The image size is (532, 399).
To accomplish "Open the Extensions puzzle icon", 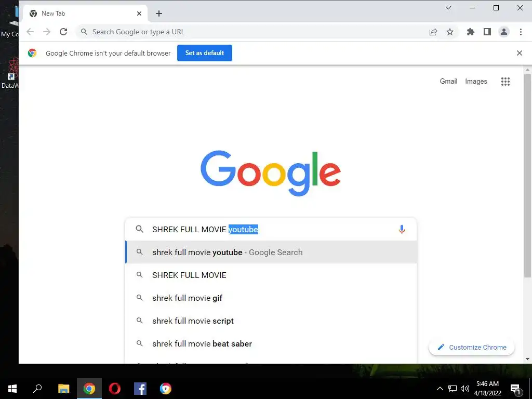I will [471, 32].
